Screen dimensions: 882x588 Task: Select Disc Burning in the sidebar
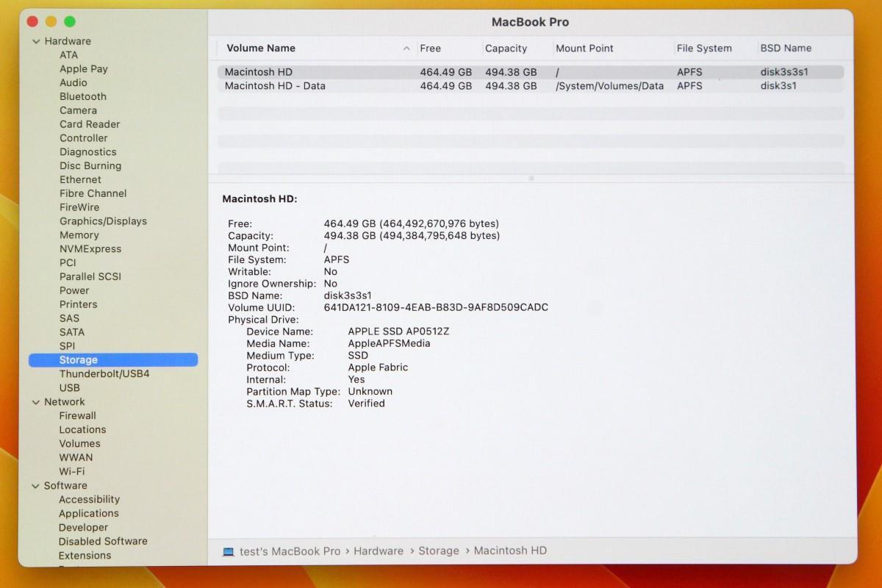tap(90, 166)
